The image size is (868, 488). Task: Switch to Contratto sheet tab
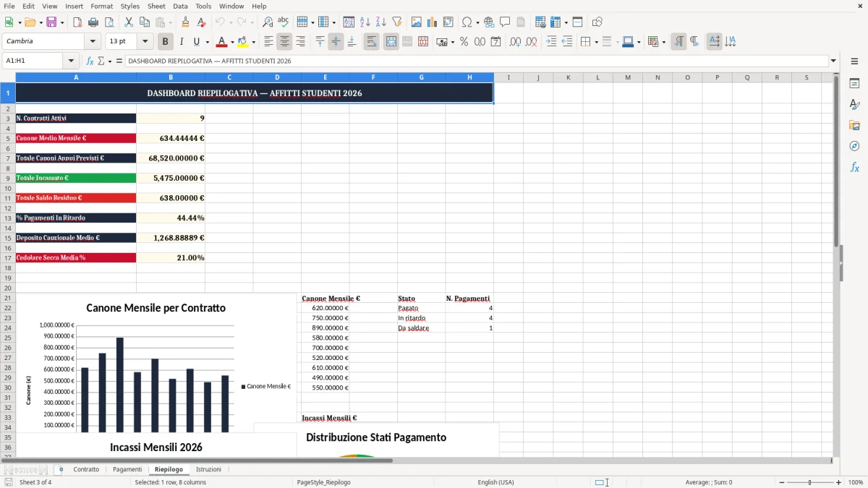(86, 469)
